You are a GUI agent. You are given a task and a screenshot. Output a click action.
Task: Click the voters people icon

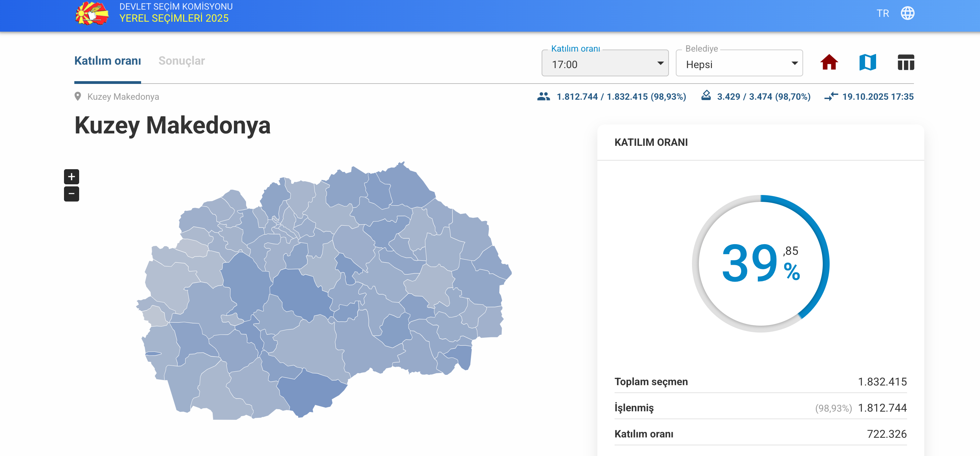coord(543,97)
